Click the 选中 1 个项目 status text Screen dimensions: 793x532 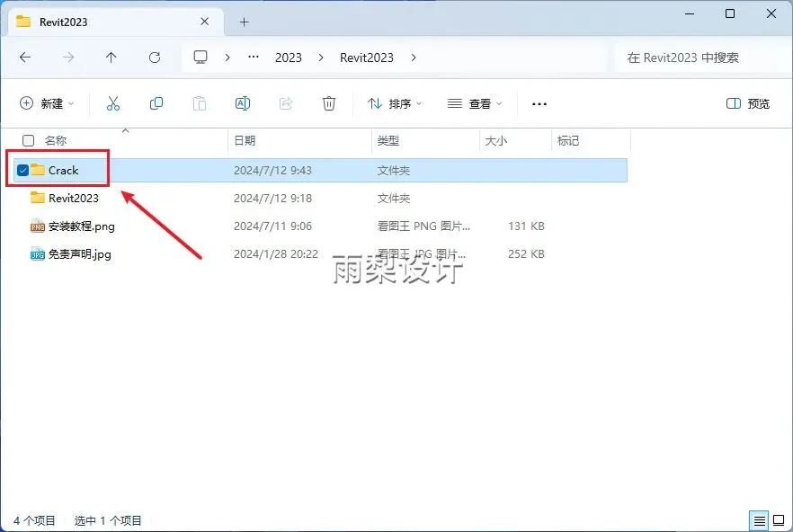pos(108,520)
